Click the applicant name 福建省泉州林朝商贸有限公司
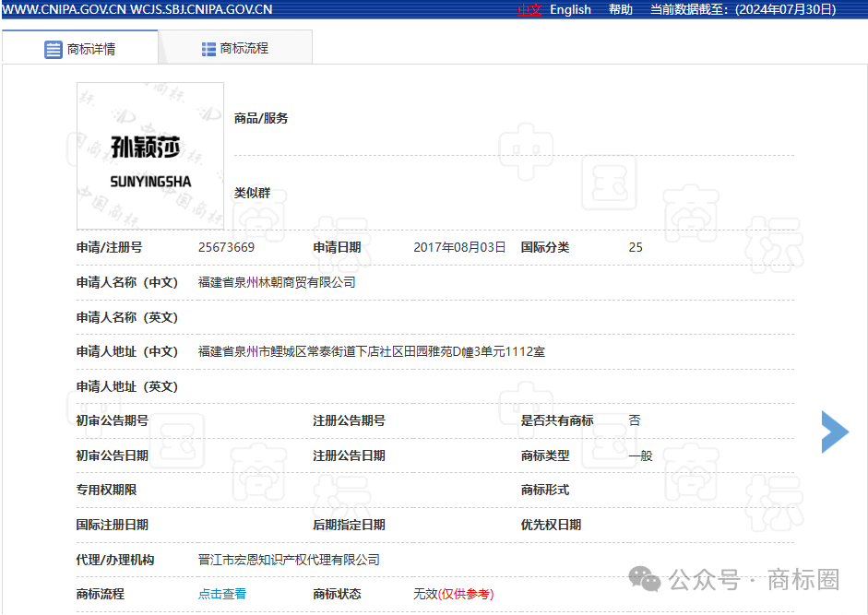The height and width of the screenshot is (615, 868). coord(277,282)
